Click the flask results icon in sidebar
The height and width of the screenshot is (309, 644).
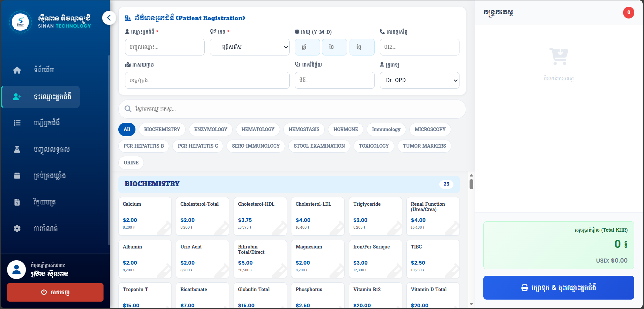pyautogui.click(x=17, y=150)
